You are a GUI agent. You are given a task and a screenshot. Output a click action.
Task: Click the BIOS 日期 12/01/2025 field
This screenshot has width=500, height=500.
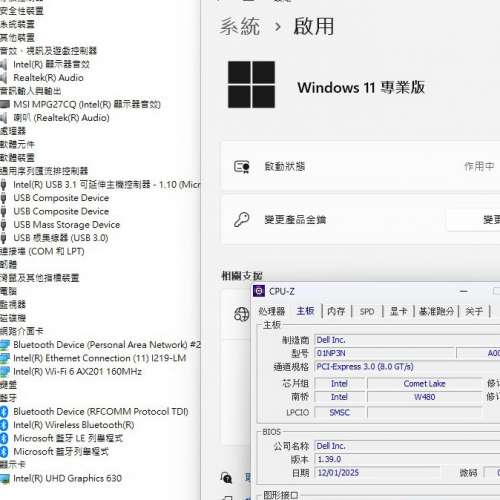pos(377,473)
